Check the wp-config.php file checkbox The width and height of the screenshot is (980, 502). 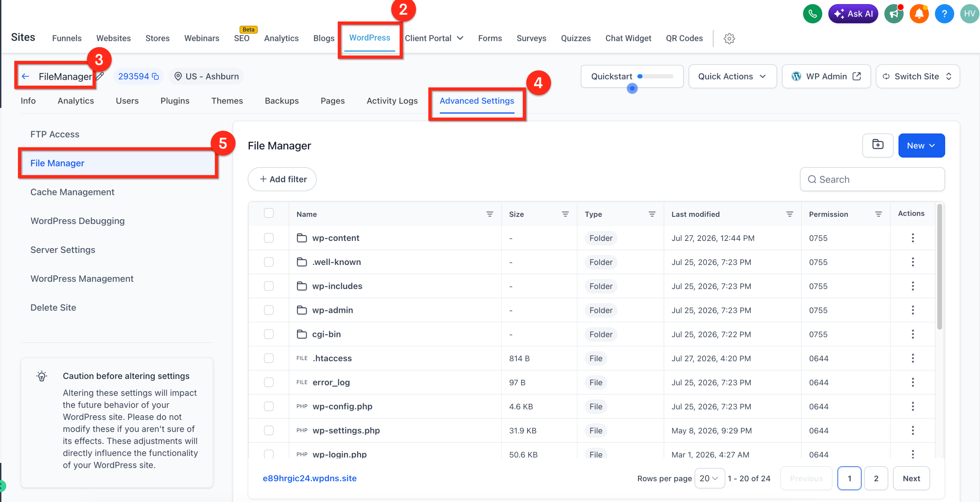(268, 406)
